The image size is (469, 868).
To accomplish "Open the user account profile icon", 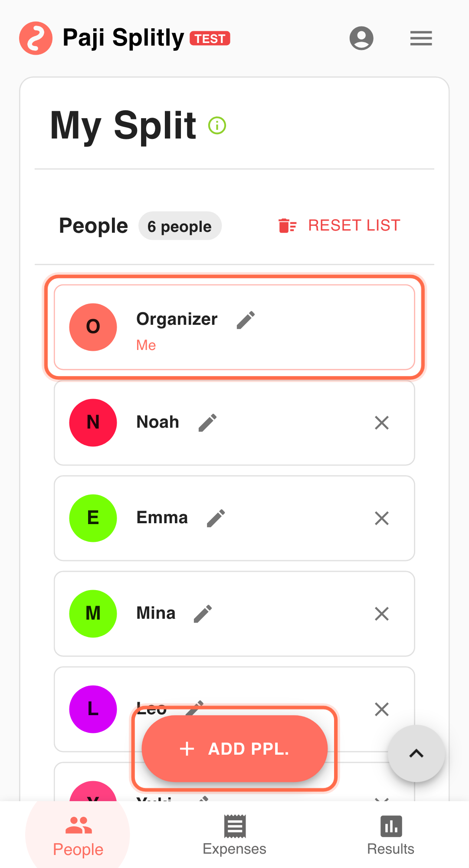I will tap(361, 38).
